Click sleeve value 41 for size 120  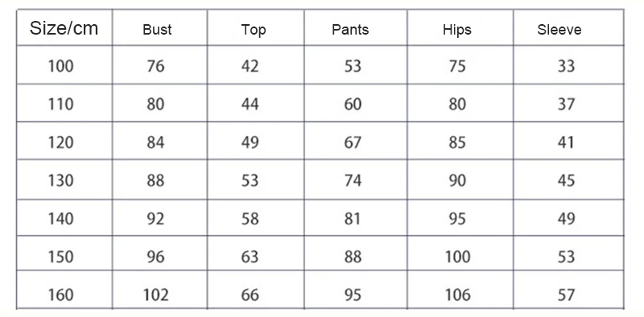coord(566,142)
